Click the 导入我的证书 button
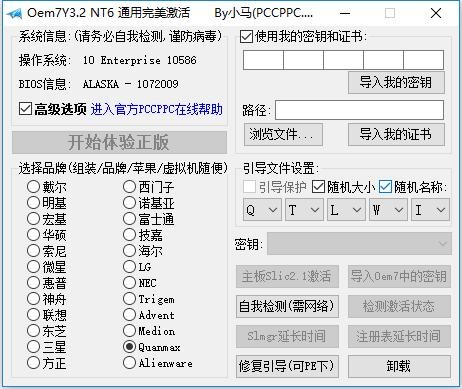 coord(396,135)
